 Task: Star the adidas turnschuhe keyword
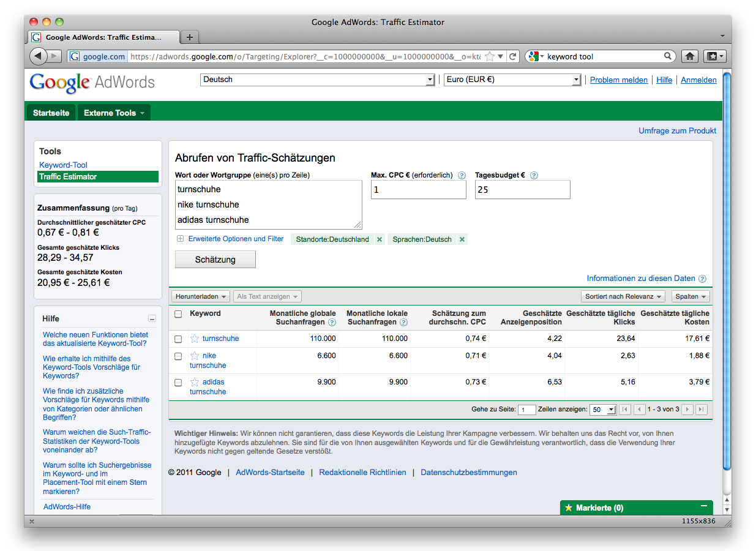195,382
